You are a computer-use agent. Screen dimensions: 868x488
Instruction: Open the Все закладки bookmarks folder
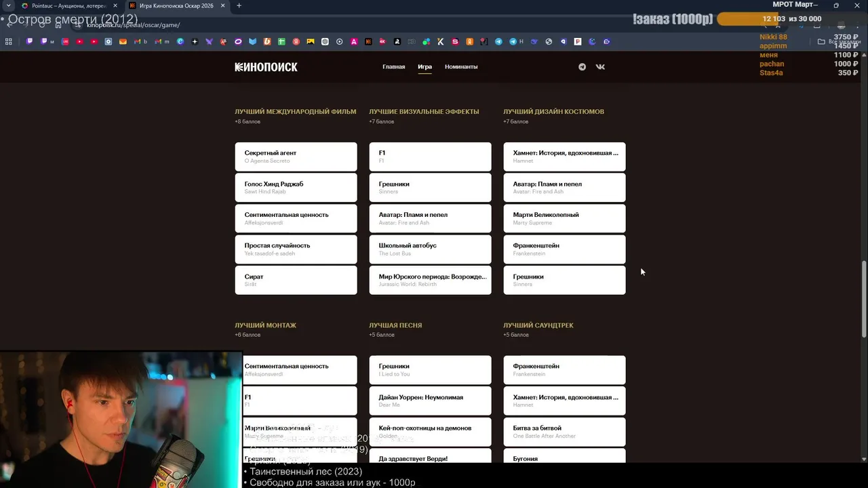pyautogui.click(x=840, y=41)
